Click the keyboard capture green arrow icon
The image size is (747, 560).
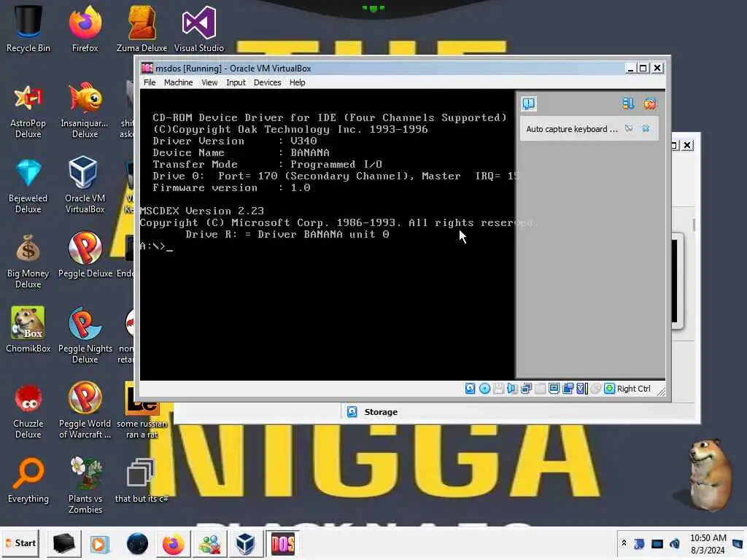[609, 389]
